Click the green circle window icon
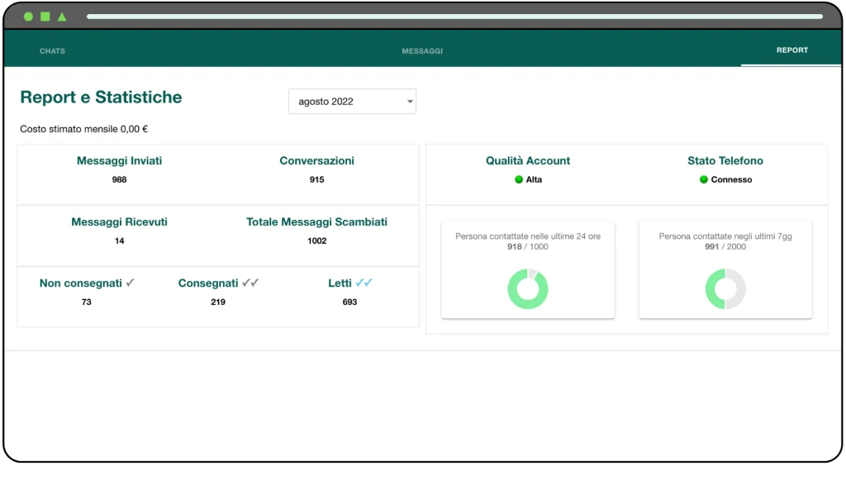The width and height of the screenshot is (846, 504). click(x=28, y=17)
